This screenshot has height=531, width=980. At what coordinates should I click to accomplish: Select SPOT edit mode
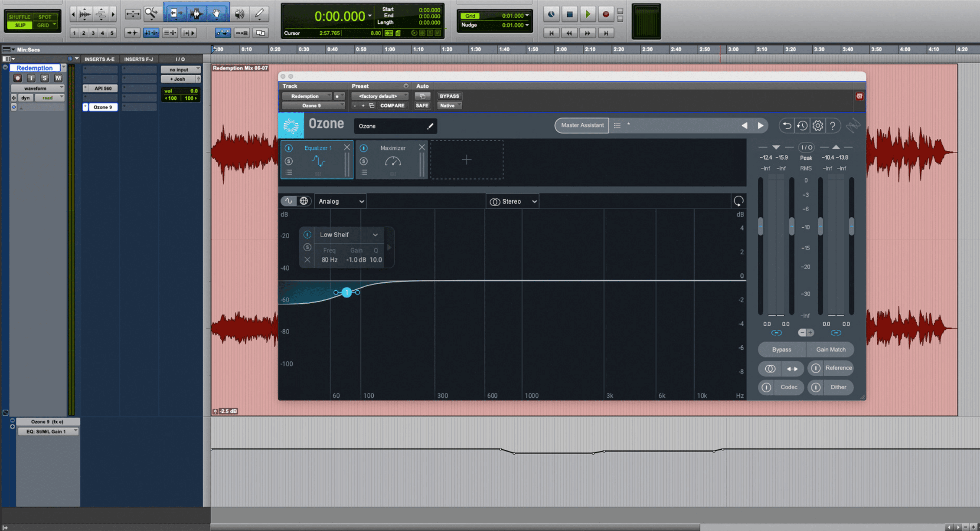point(45,17)
